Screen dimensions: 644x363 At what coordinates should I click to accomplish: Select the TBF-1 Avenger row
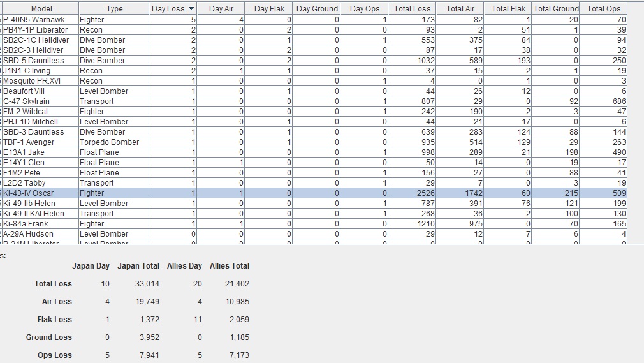pos(314,142)
